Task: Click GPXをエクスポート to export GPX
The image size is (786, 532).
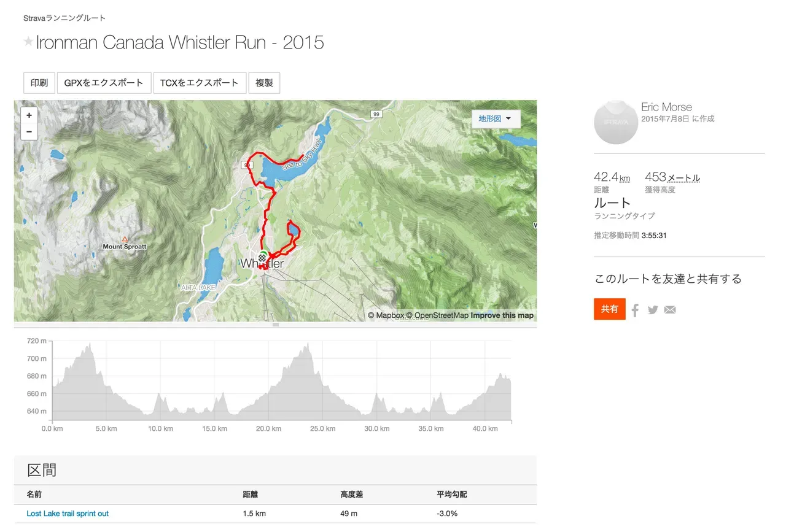Action: (104, 82)
